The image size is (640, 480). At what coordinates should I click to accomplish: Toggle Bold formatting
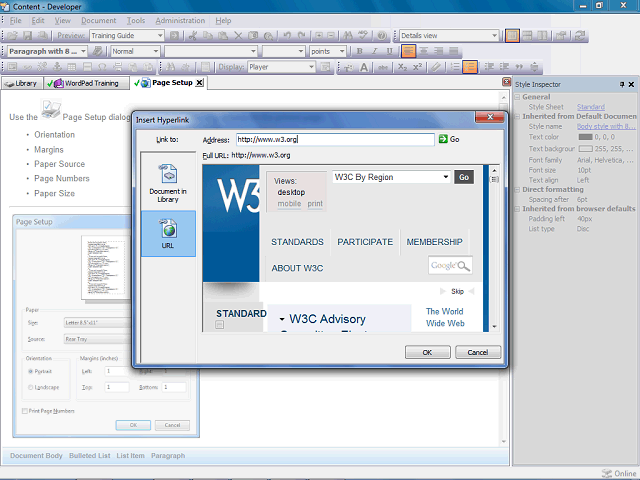point(359,51)
